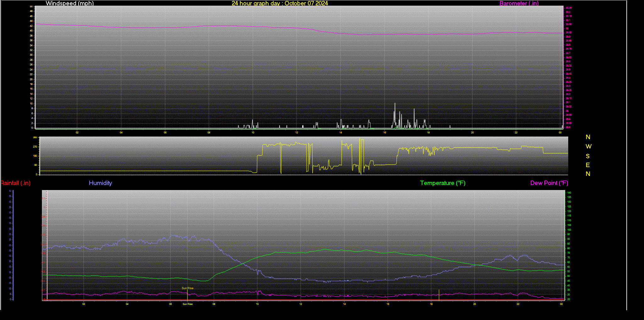Click the '24 hour graph day : October 07 2024' title
This screenshot has height=320, width=644.
(x=280, y=3)
